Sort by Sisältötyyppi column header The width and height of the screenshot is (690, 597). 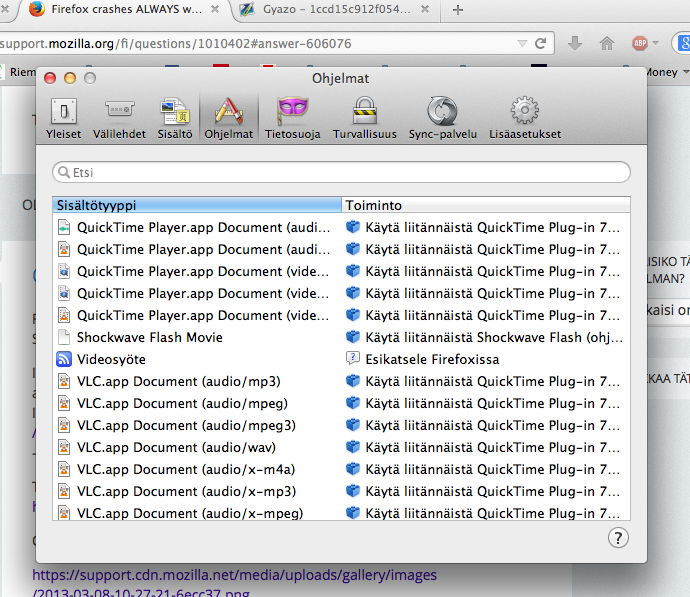coord(197,205)
